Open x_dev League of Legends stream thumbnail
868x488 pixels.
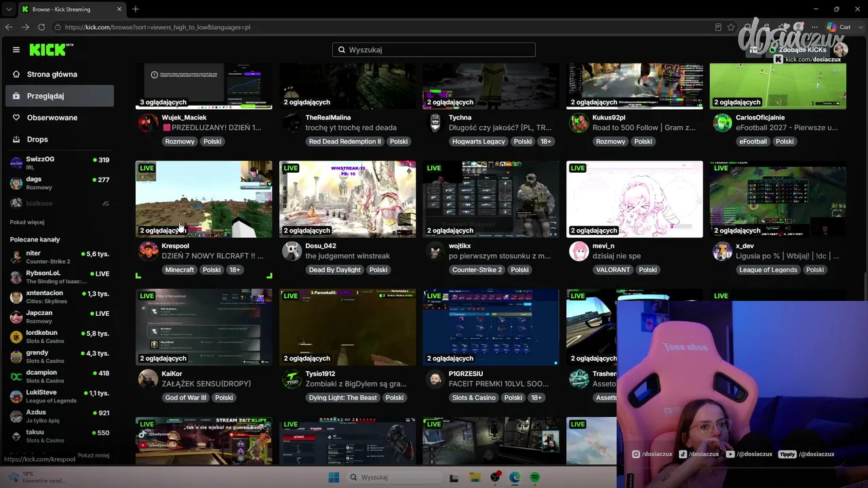tap(778, 199)
